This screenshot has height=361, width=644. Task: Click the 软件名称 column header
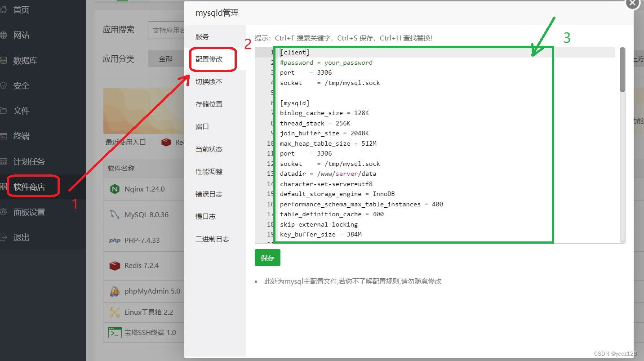[121, 169]
